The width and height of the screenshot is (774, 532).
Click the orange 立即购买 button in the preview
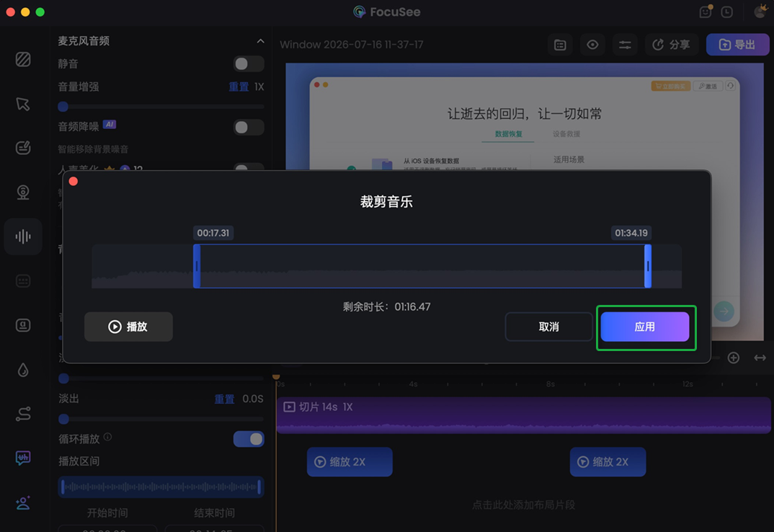pos(671,86)
